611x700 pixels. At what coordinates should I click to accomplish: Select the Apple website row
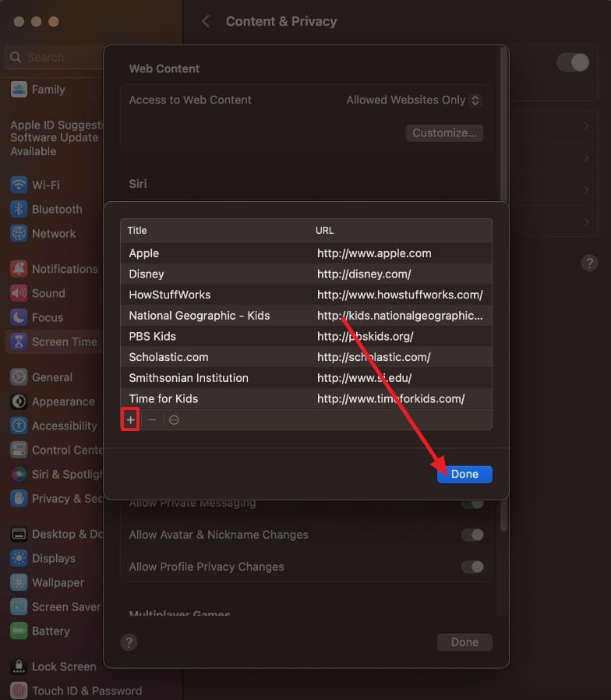(x=306, y=253)
